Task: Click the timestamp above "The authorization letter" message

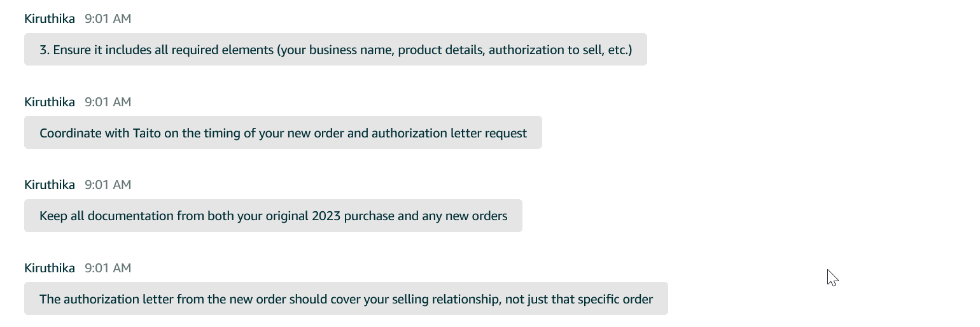Action: coord(108,268)
